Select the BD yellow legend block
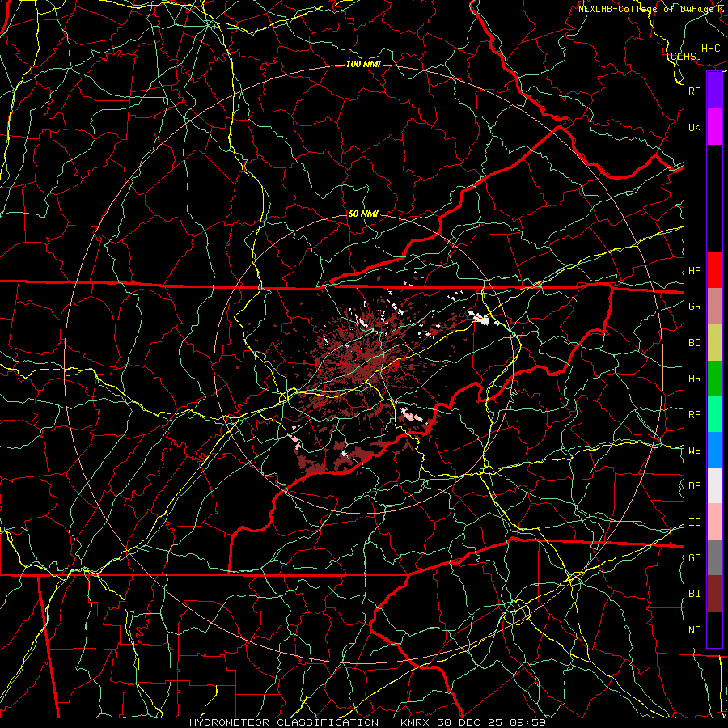Viewport: 728px width, 728px height. coord(714,343)
